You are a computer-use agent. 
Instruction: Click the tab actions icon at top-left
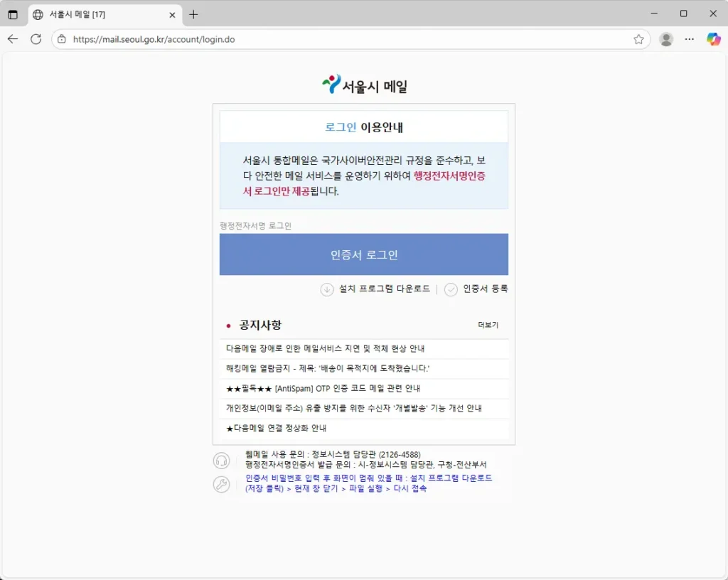(x=13, y=14)
